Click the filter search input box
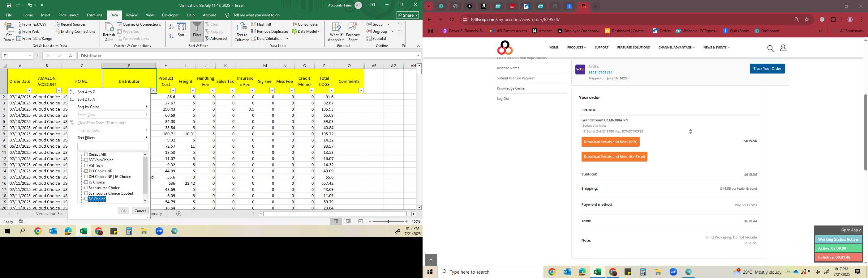Image resolution: width=868 pixels, height=278 pixels. pos(113,147)
